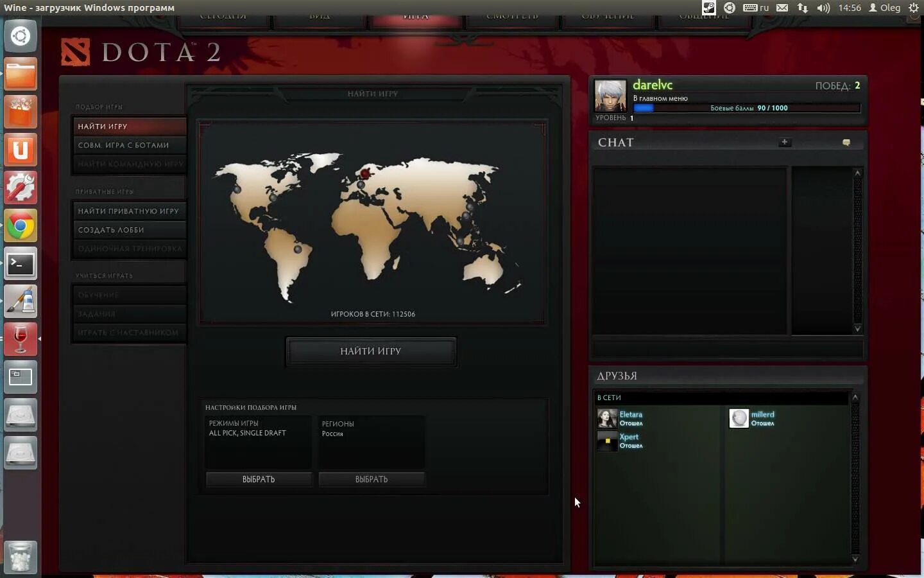Click Xpert's friend avatar
Viewport: 924px width, 578px height.
click(x=607, y=441)
